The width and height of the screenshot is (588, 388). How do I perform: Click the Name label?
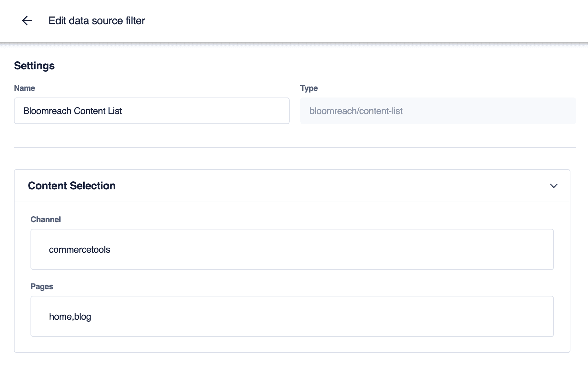click(25, 88)
